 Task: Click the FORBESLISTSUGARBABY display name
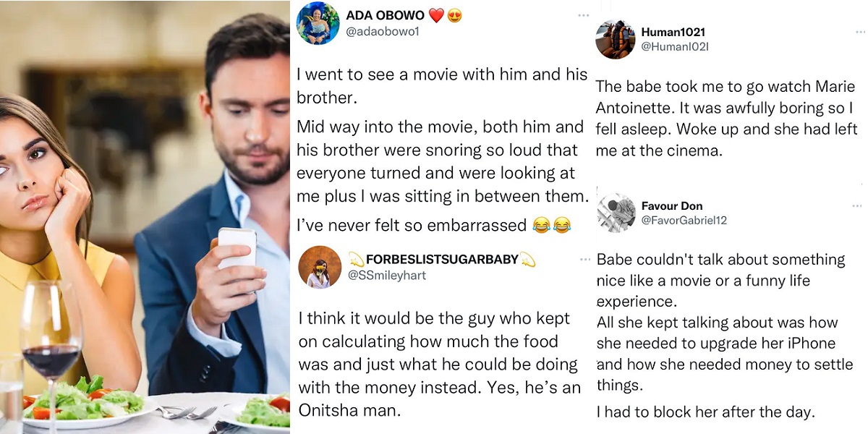click(x=441, y=260)
